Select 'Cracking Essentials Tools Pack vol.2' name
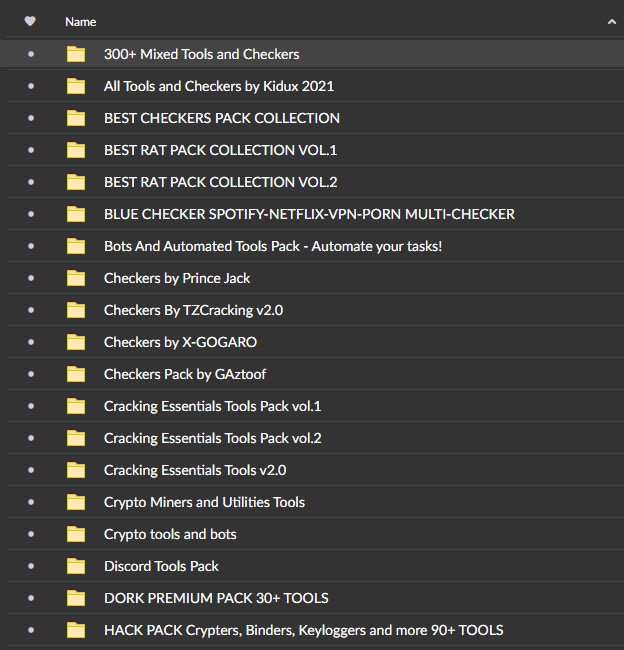The height and width of the screenshot is (650, 624). tap(213, 438)
